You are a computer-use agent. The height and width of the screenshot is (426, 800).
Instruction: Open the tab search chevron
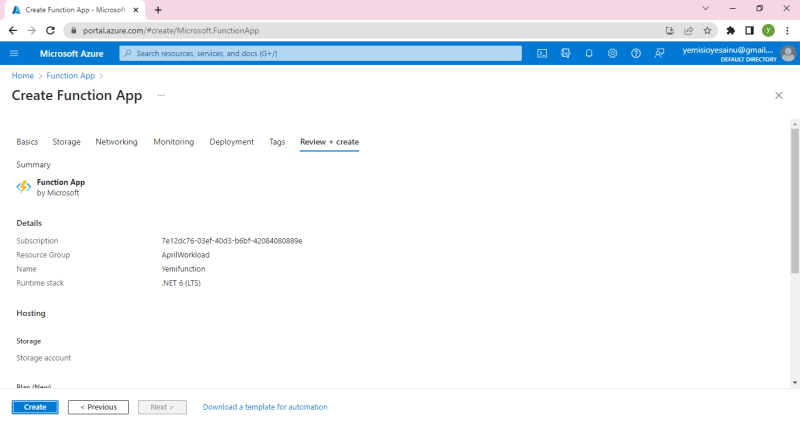(x=706, y=9)
